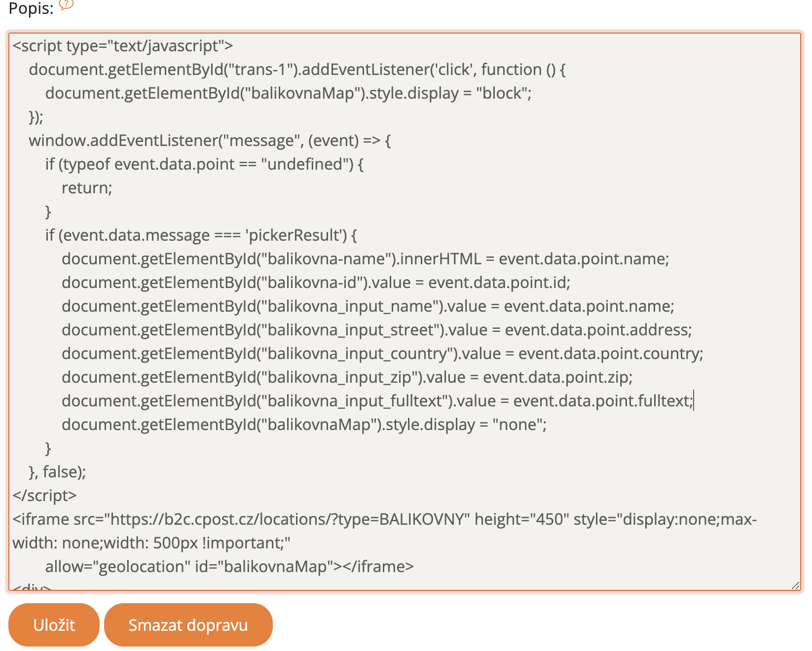The height and width of the screenshot is (651, 812).
Task: Click the Popis label text
Action: pyautogui.click(x=31, y=9)
